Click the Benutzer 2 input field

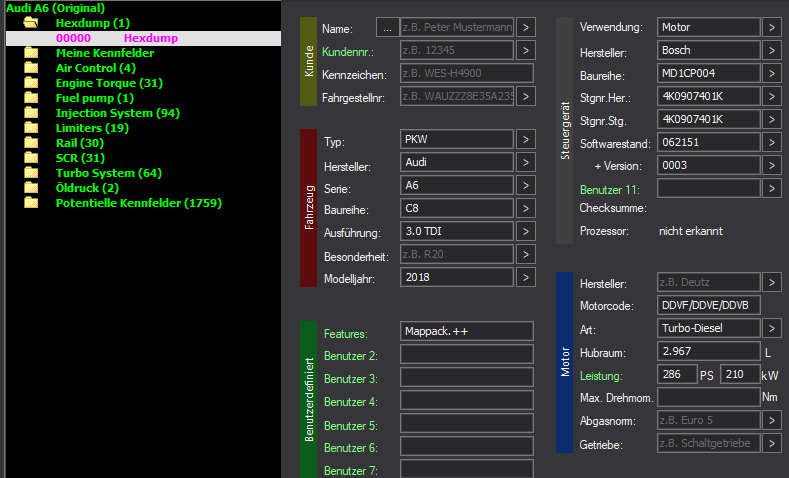(467, 354)
